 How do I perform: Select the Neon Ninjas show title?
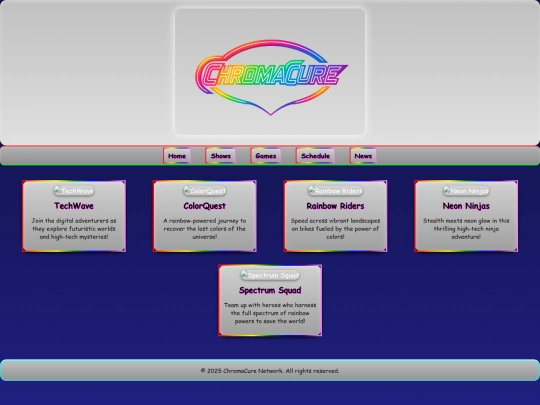click(x=466, y=206)
